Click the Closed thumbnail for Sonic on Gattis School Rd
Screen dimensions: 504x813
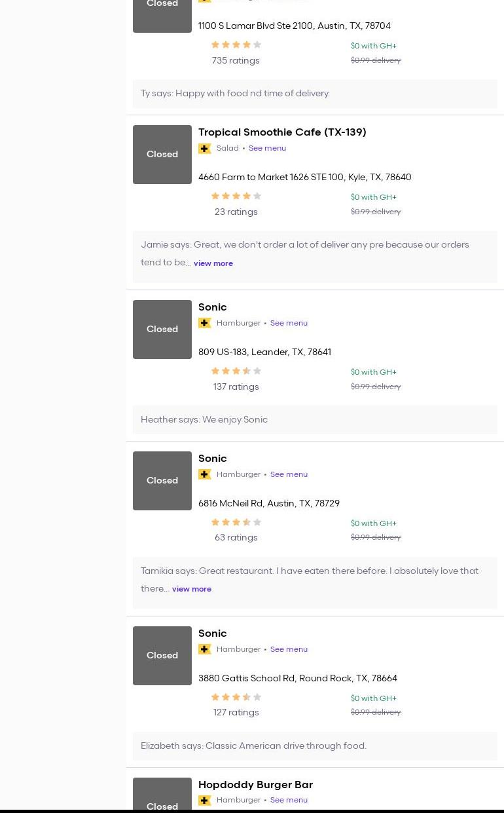point(162,656)
